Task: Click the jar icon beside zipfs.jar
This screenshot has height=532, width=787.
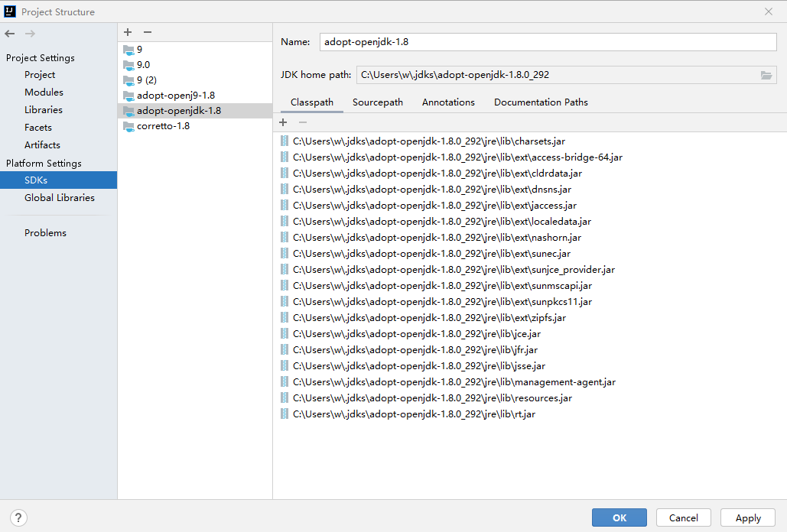Action: click(285, 317)
